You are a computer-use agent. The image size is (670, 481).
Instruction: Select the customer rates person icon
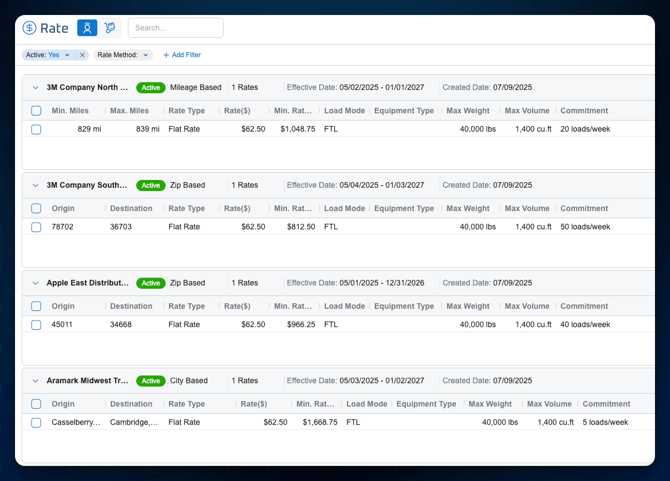(87, 28)
